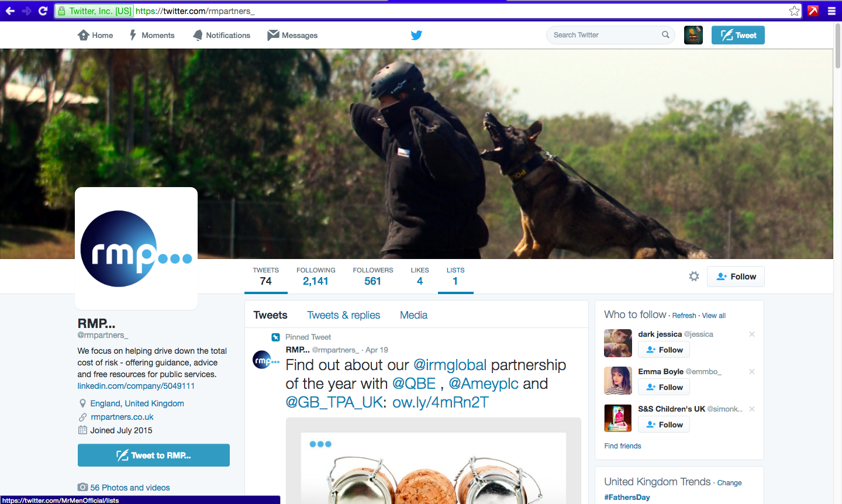842x504 pixels.
Task: Go back with the browser back arrow
Action: [x=10, y=11]
